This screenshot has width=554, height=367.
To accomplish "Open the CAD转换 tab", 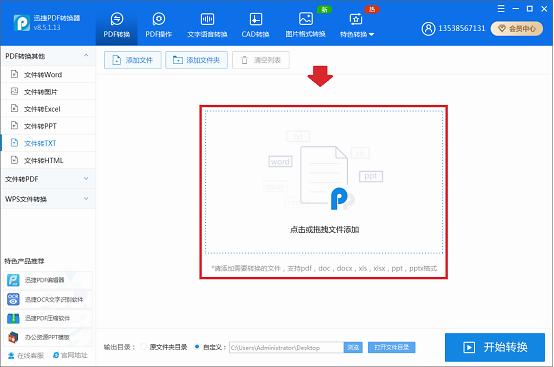I will [255, 25].
